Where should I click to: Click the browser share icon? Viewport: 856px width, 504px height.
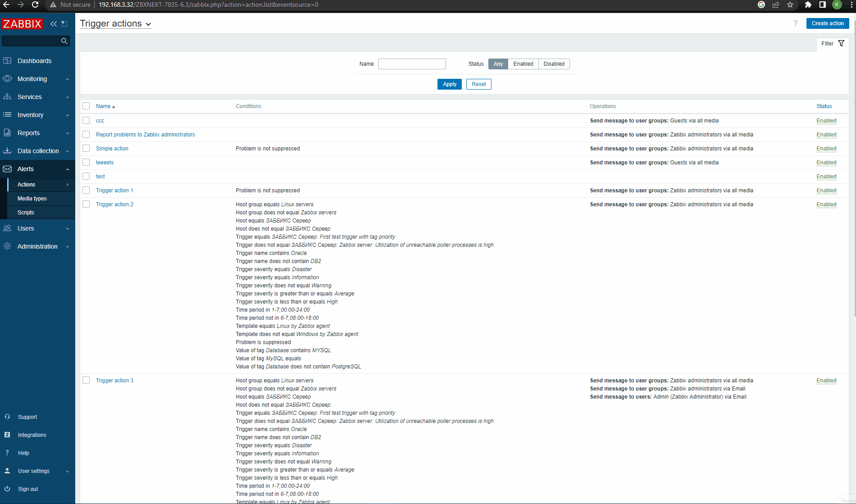click(x=776, y=5)
